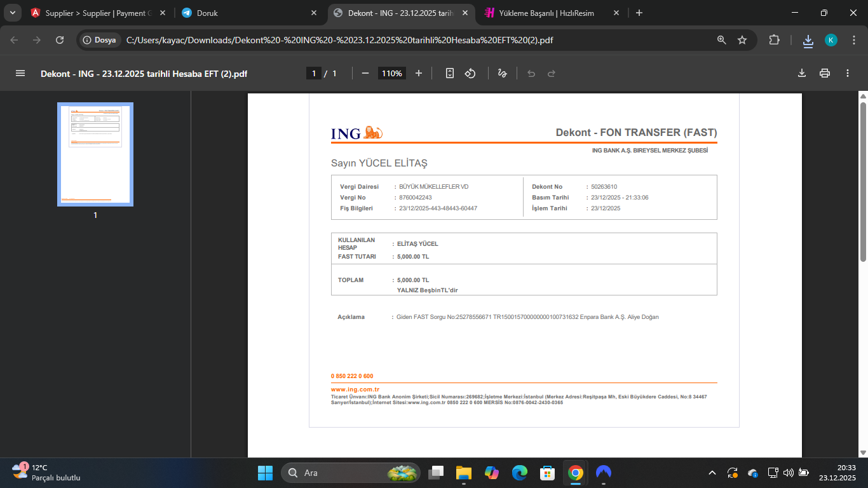Click the zoom magnifier in address bar
Screen dimensions: 868x488
point(721,40)
